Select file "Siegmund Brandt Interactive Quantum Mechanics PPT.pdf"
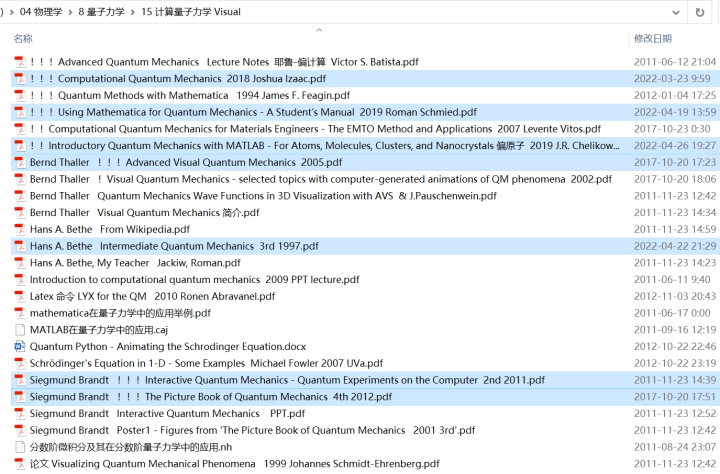The height and width of the screenshot is (474, 720). 167,413
